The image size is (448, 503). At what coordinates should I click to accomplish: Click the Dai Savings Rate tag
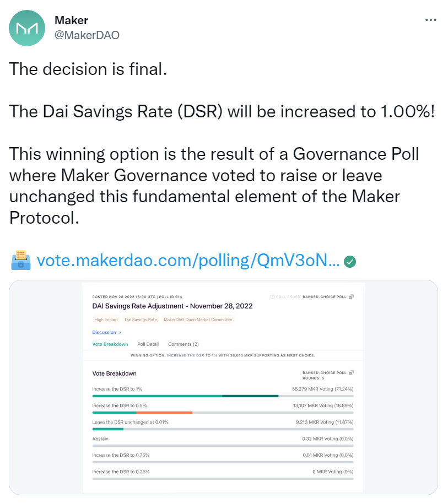pos(141,320)
